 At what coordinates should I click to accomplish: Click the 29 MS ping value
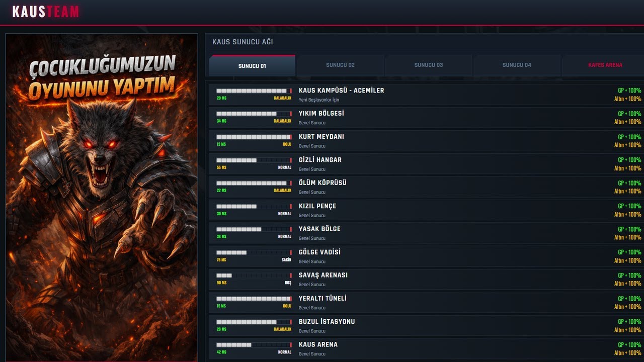click(221, 98)
